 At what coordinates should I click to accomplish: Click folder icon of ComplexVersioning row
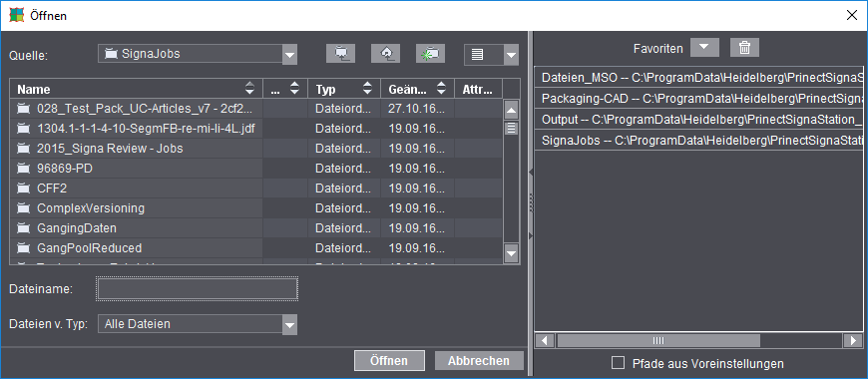(x=23, y=208)
